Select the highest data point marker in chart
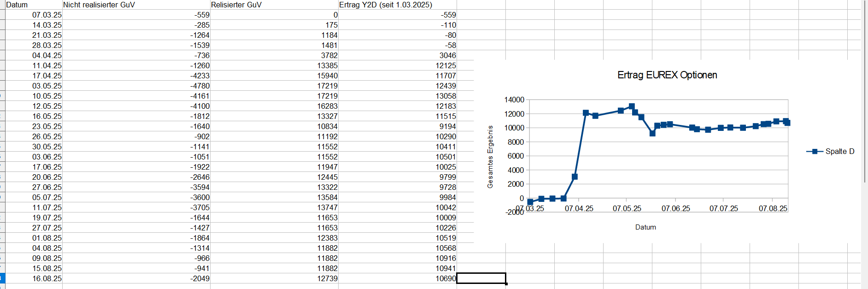 pyautogui.click(x=632, y=106)
